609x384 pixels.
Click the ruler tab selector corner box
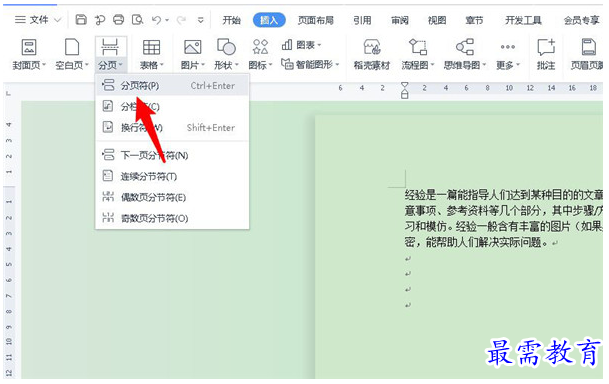tap(9, 93)
